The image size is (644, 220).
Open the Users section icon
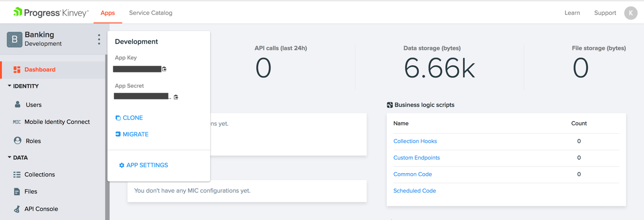pos(18,104)
